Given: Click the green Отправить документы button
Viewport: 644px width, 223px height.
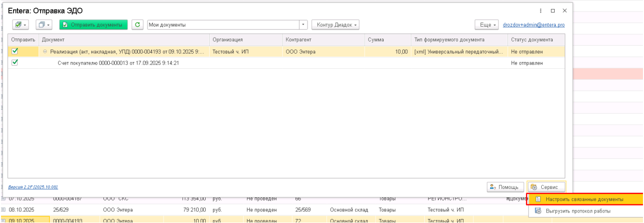Looking at the screenshot, I should [93, 25].
